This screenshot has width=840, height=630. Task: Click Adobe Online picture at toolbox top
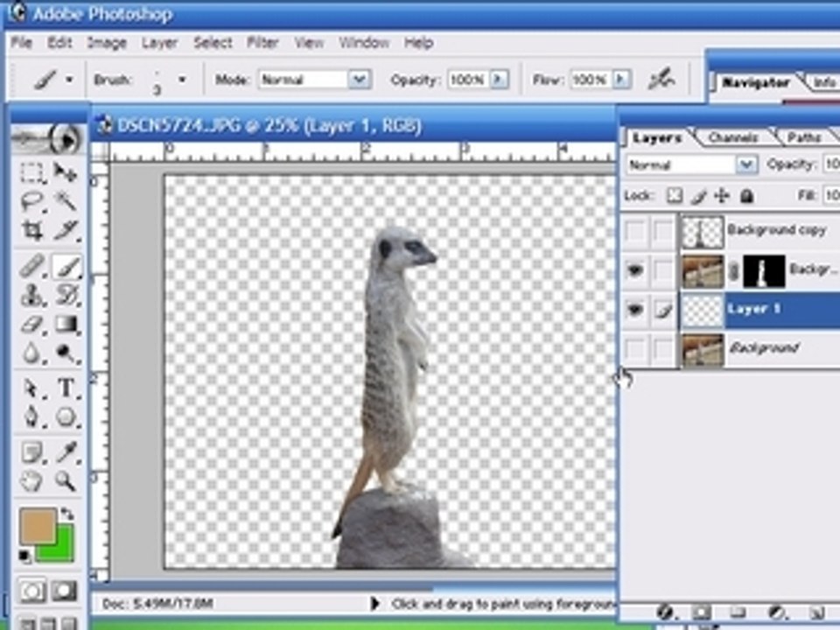point(48,139)
